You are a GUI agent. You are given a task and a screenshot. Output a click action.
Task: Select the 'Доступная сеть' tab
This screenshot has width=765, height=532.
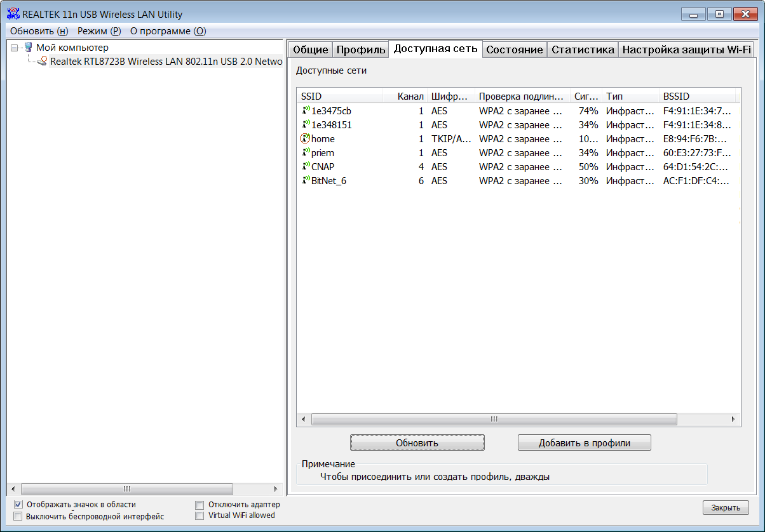coord(436,49)
